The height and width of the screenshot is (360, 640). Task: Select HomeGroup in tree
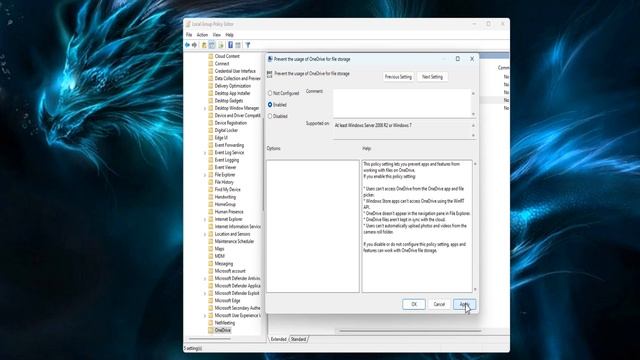tap(225, 204)
